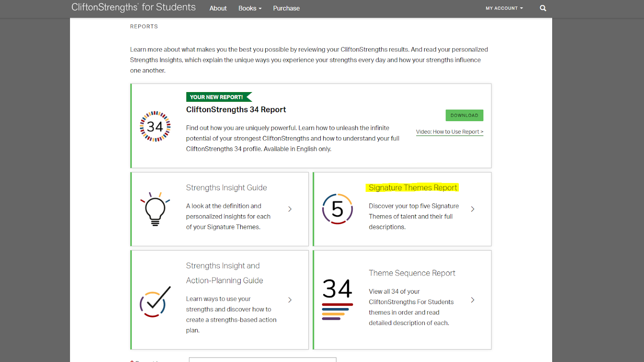Open the Video: How to Use Report link
Viewport: 644px width, 362px height.
coord(449,132)
